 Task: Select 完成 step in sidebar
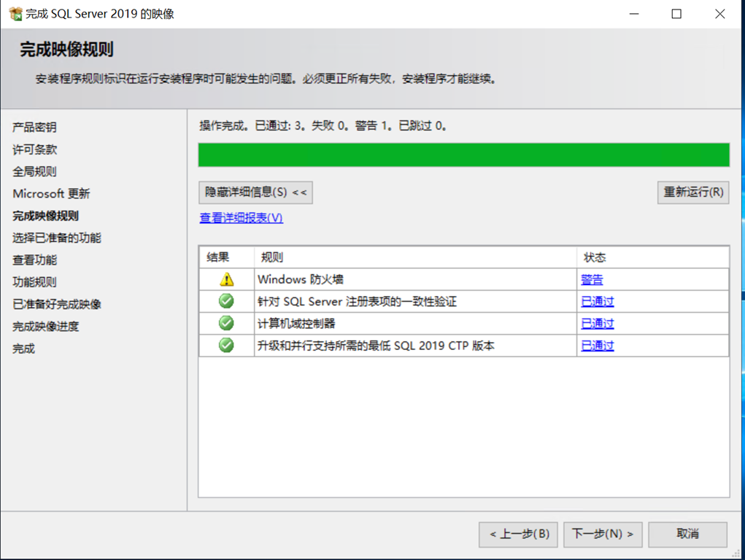coord(23,349)
